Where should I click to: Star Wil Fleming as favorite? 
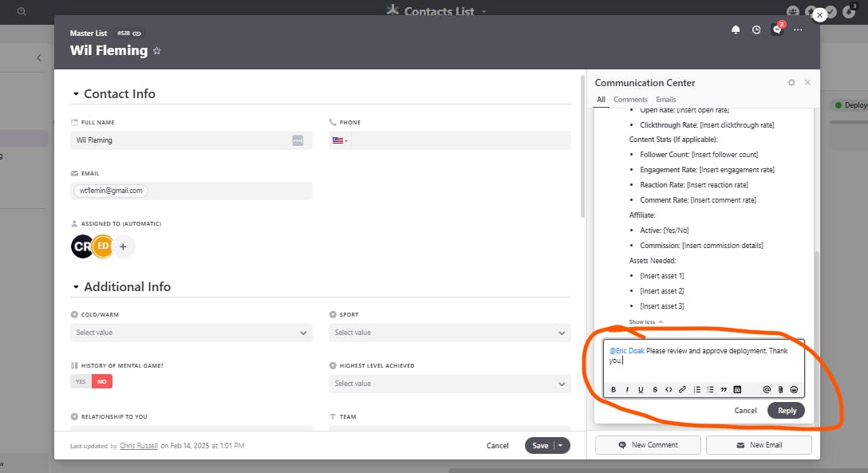(x=156, y=51)
